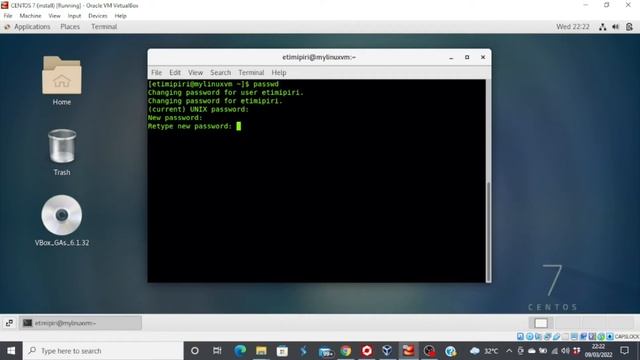Click the New password: line

(175, 118)
